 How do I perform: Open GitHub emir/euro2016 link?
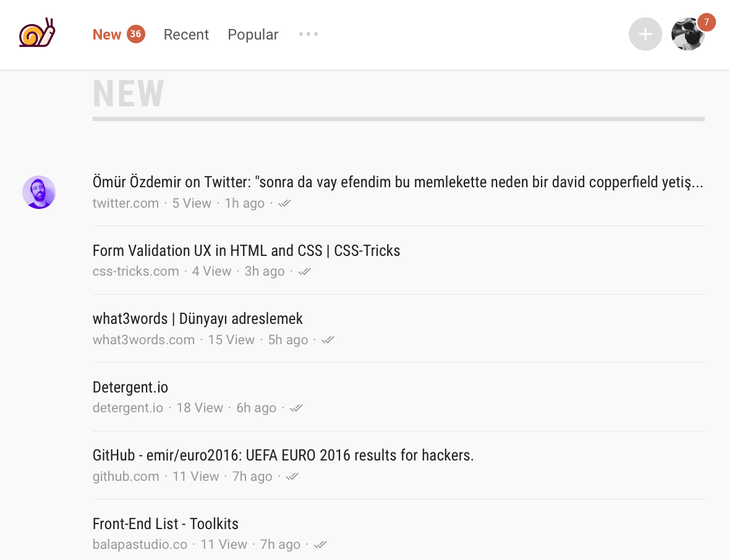[283, 456]
